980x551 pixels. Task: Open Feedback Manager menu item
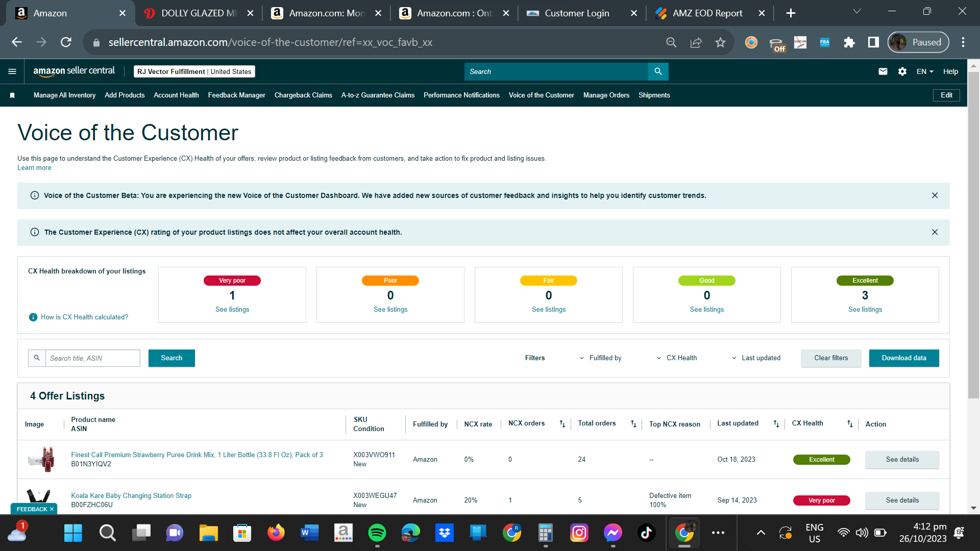click(x=236, y=95)
